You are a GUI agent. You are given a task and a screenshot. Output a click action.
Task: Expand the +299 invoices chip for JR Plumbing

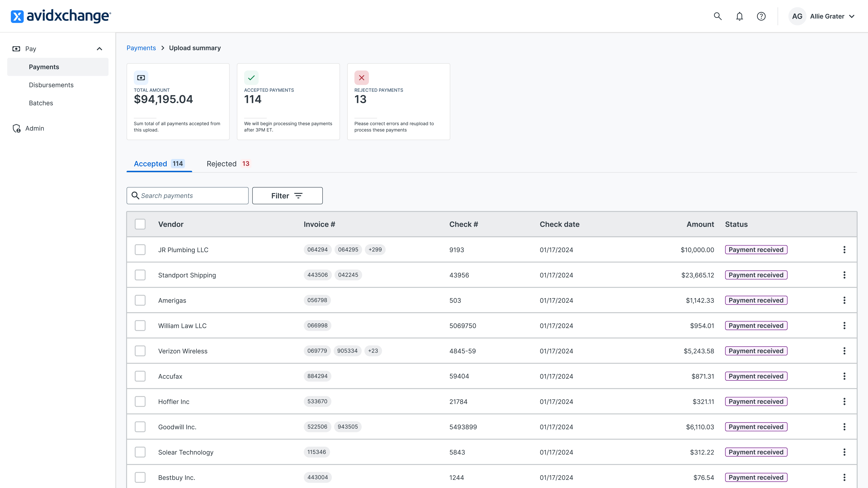[375, 250]
